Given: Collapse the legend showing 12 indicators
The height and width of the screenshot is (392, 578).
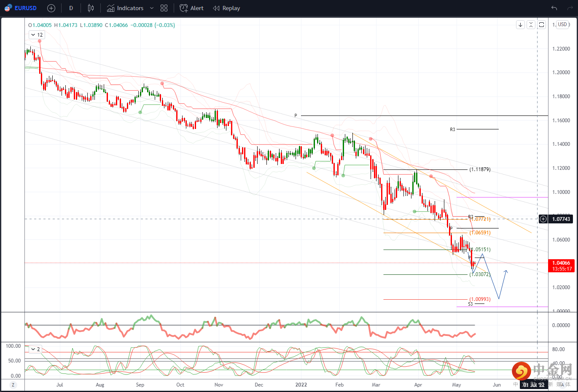Looking at the screenshot, I should [37, 35].
